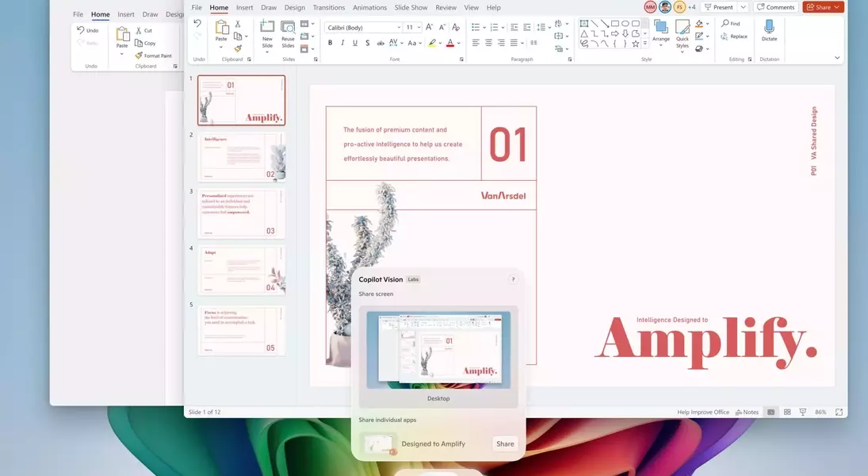
Task: Start Slide Show from the status bar icon
Action: [x=804, y=412]
